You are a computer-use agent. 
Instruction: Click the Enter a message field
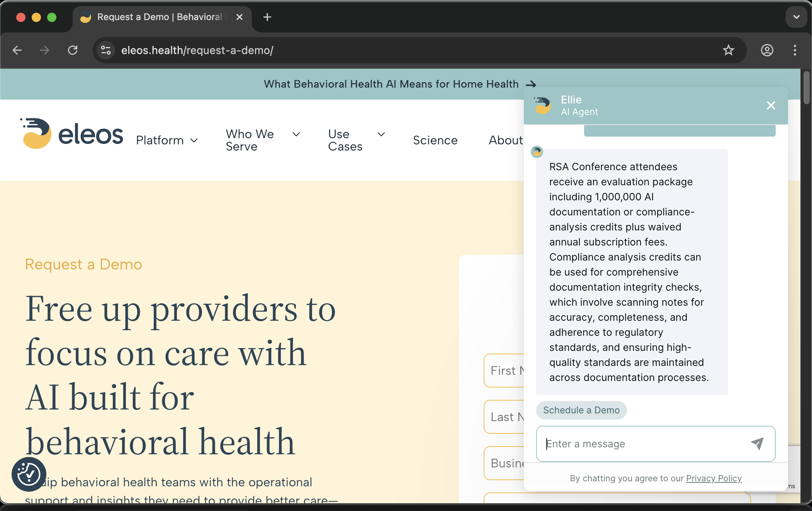618,444
